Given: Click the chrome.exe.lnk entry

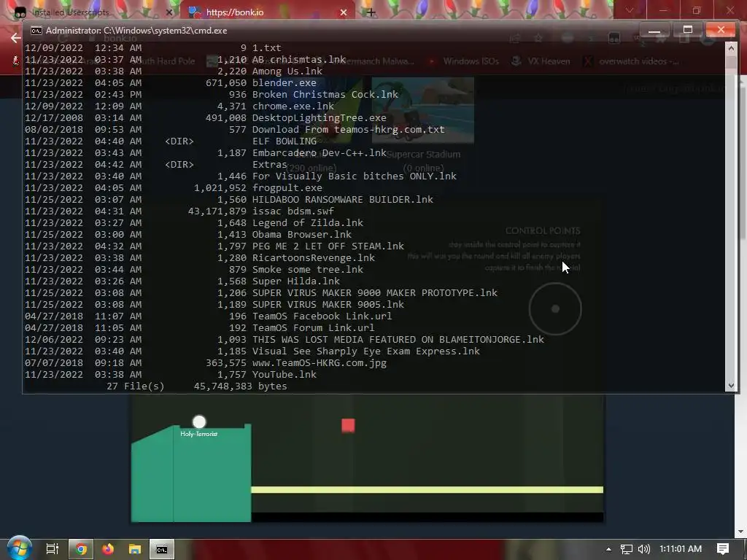Looking at the screenshot, I should tap(293, 106).
